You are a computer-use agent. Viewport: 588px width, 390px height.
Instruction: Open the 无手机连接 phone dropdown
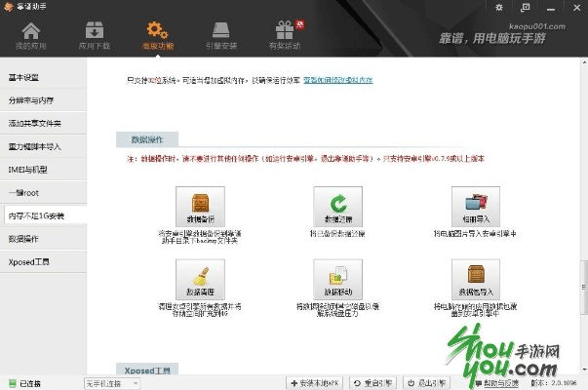coord(112,383)
